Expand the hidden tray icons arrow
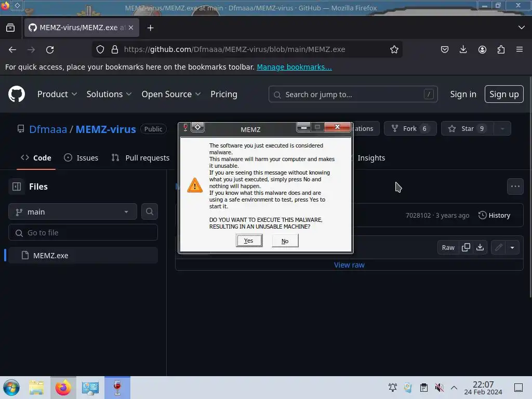 click(x=454, y=388)
